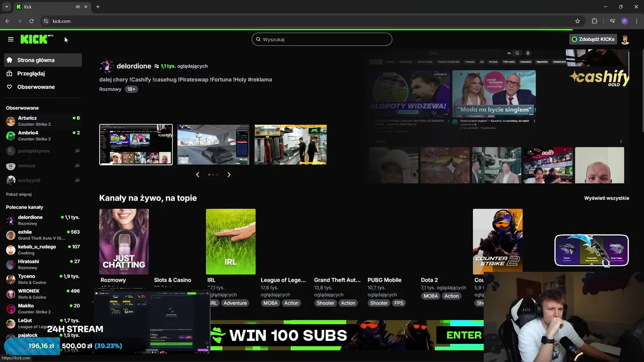The width and height of the screenshot is (644, 362).
Task: Open followed channel Ambrio4
Action: coord(43,136)
